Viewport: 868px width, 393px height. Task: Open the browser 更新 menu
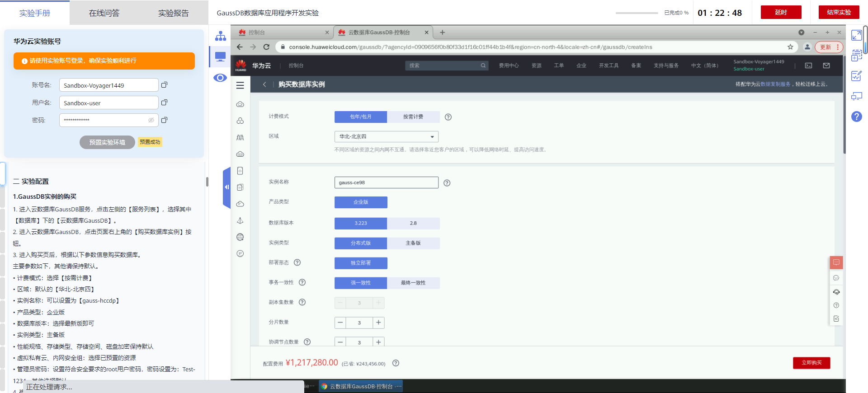829,47
